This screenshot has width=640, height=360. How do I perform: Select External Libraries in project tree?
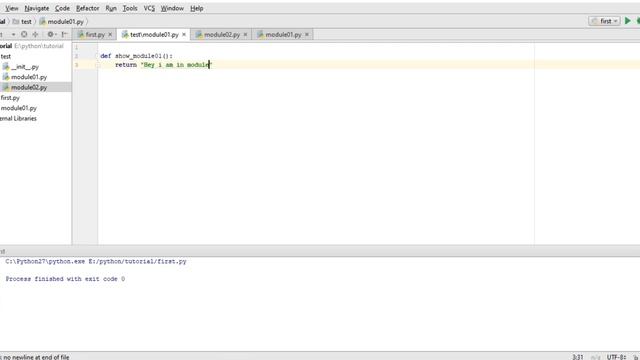18,118
